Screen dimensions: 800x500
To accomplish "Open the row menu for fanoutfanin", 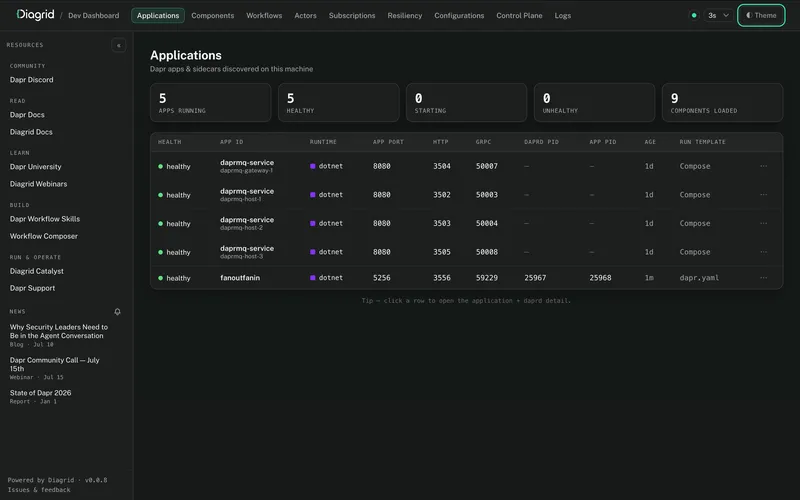I will pos(763,278).
